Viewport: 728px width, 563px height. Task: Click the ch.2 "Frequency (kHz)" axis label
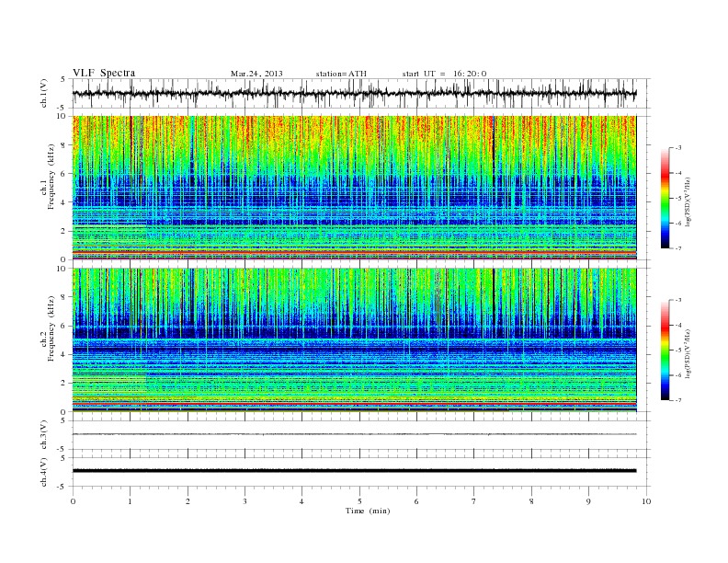click(51, 328)
